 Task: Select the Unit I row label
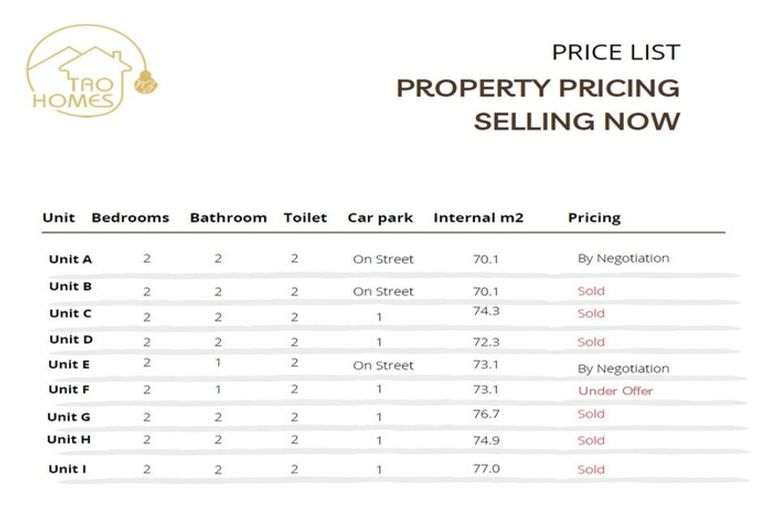click(x=66, y=469)
